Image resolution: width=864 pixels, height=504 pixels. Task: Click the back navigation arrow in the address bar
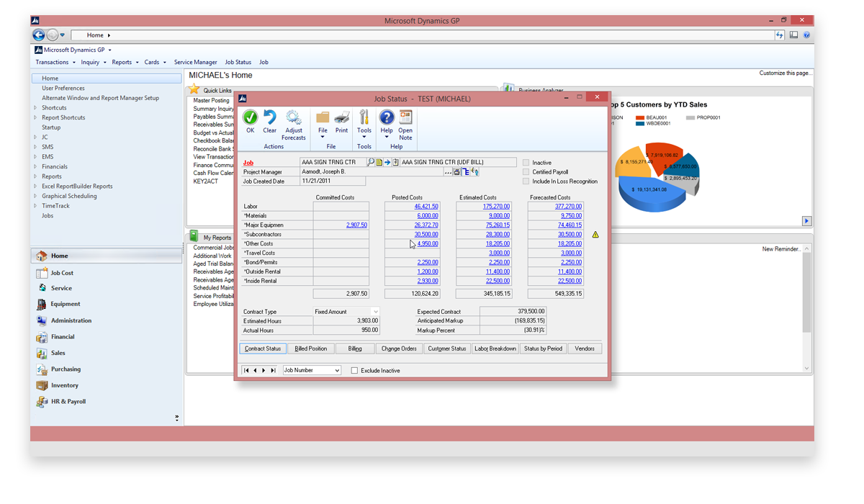39,35
